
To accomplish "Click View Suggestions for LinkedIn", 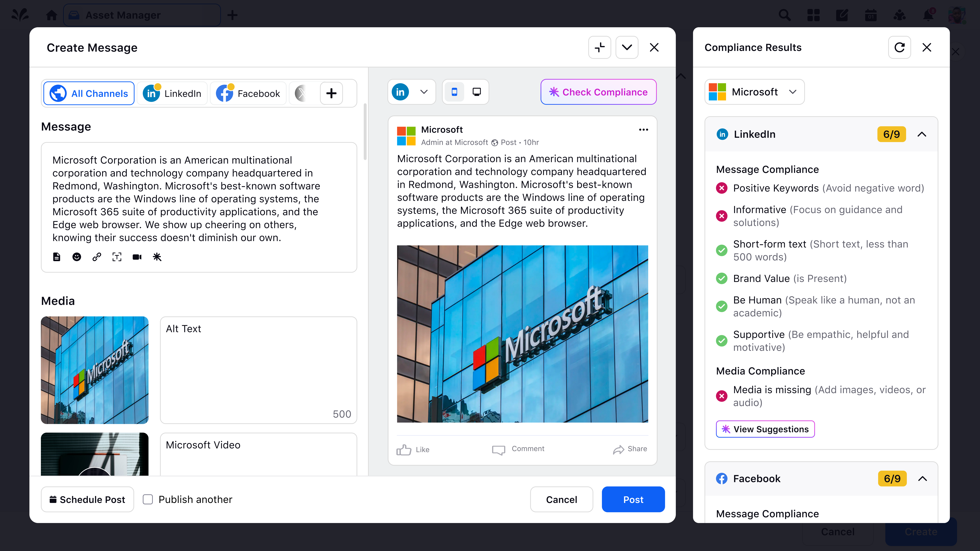I will (x=765, y=429).
